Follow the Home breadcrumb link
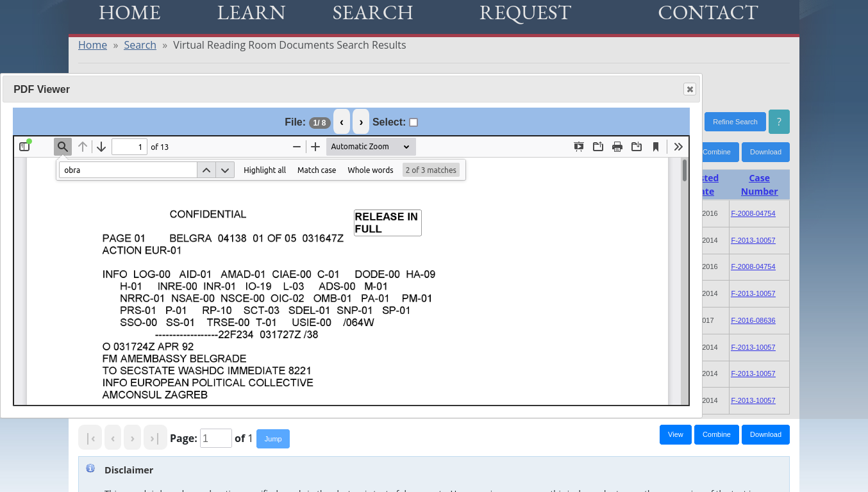Viewport: 868px width, 492px height. (x=92, y=45)
